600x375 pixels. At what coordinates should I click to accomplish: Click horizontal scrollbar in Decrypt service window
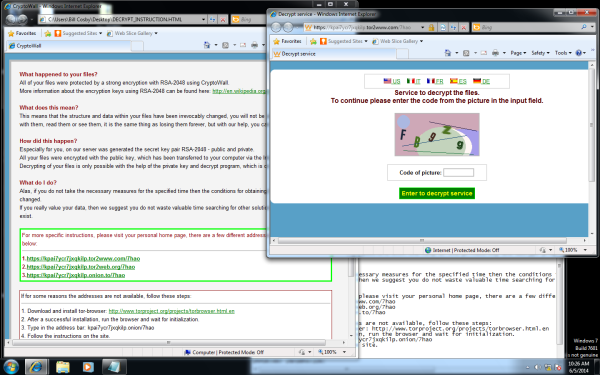(422, 240)
